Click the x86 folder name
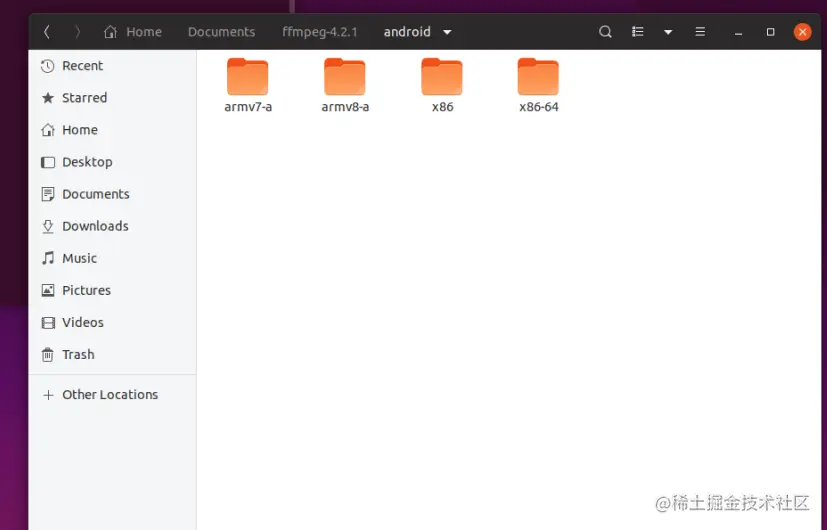The height and width of the screenshot is (530, 827). (442, 107)
